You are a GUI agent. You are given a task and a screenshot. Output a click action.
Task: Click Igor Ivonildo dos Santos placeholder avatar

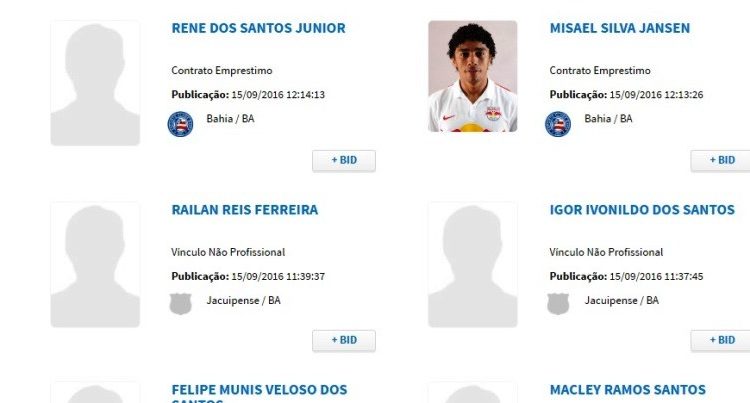[x=473, y=264]
